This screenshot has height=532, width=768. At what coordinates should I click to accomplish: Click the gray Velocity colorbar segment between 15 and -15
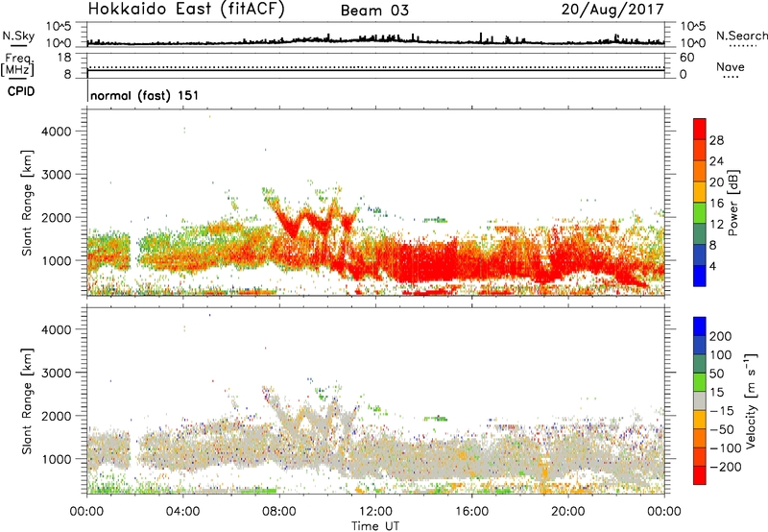(x=700, y=400)
